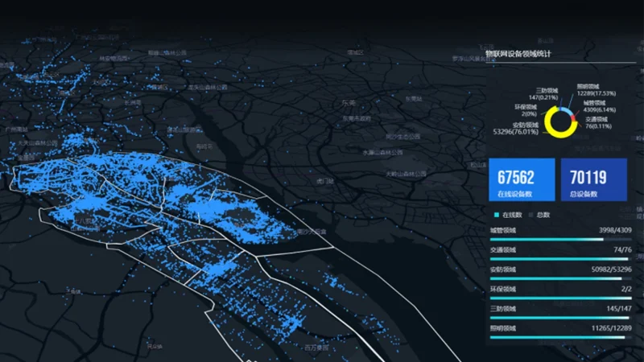Click the 城管领域 row label in bar list
The height and width of the screenshot is (362, 644).
tap(503, 231)
